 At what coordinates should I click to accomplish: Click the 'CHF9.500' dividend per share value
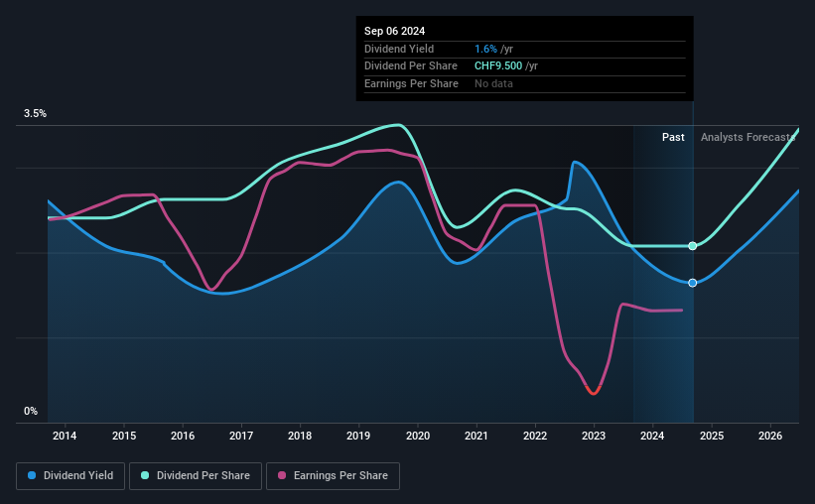[498, 66]
